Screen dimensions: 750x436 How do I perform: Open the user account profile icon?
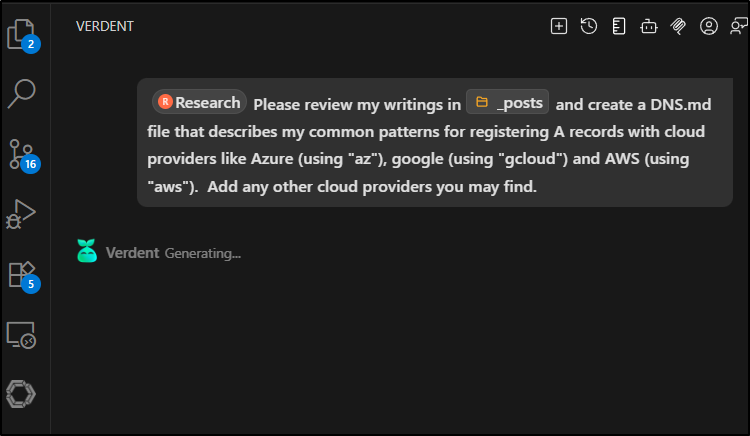pos(709,26)
